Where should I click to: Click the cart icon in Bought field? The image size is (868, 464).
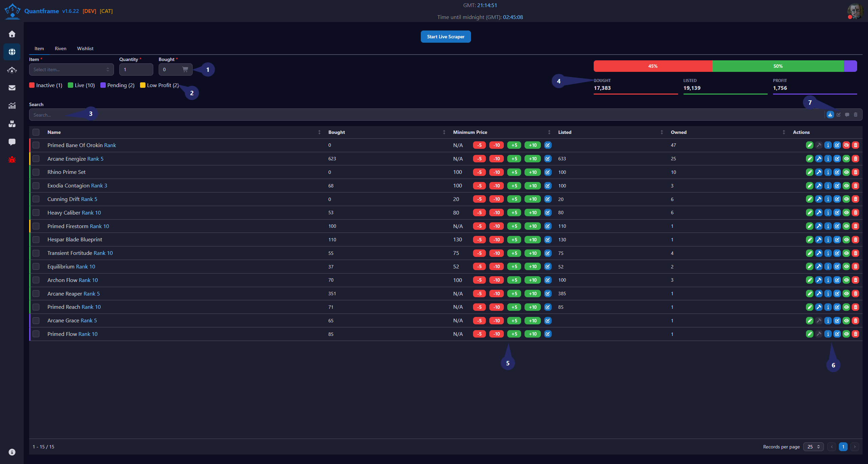(x=185, y=69)
